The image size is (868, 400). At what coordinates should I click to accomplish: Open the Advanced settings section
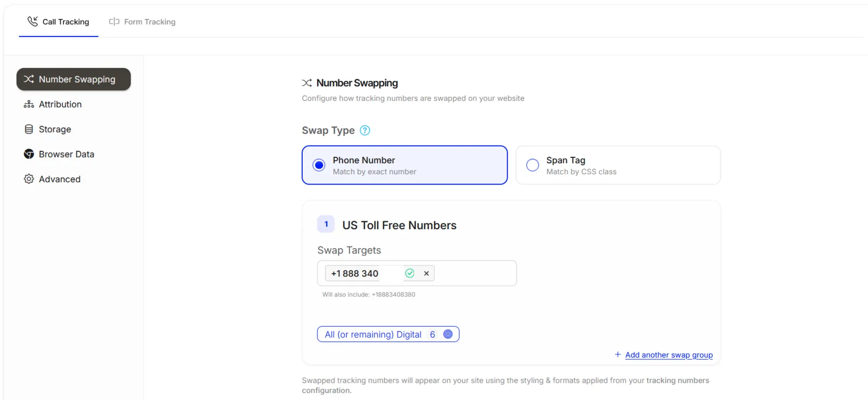click(x=52, y=179)
